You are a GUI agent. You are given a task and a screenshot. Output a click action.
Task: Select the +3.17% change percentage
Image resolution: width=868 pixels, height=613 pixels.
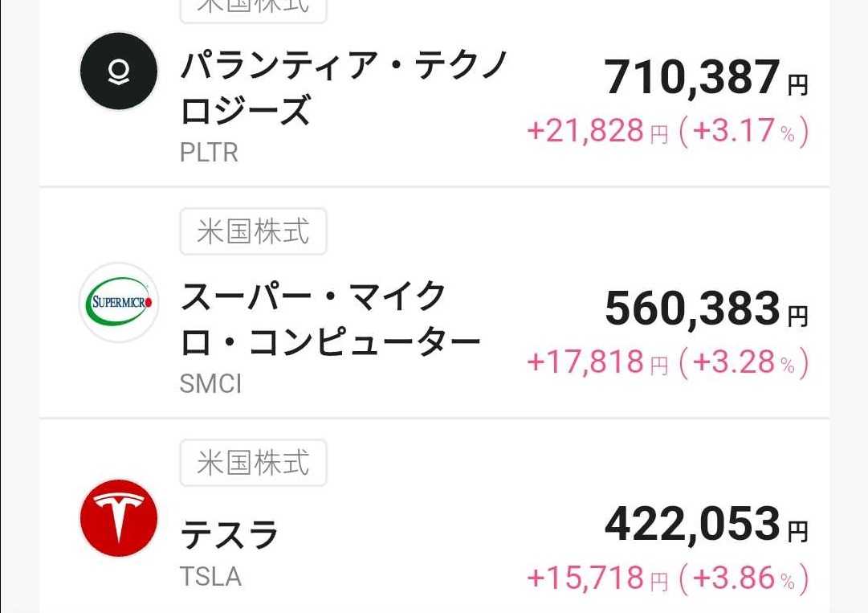click(743, 130)
